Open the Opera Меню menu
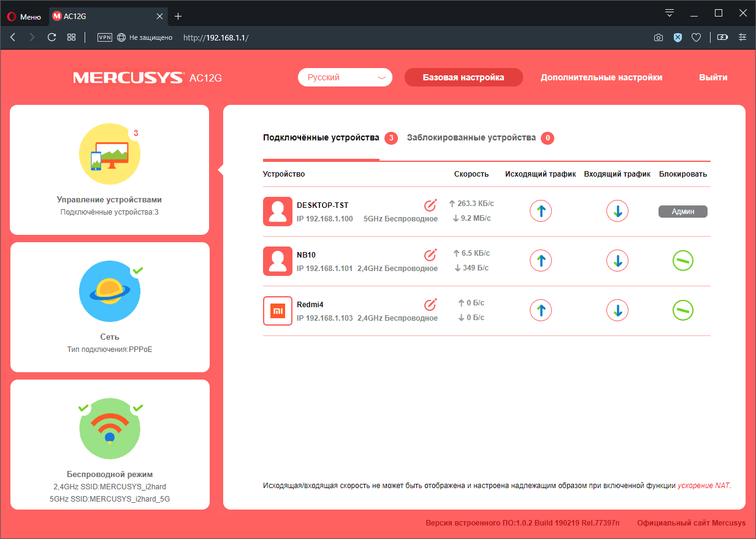The height and width of the screenshot is (539, 756). (x=24, y=16)
